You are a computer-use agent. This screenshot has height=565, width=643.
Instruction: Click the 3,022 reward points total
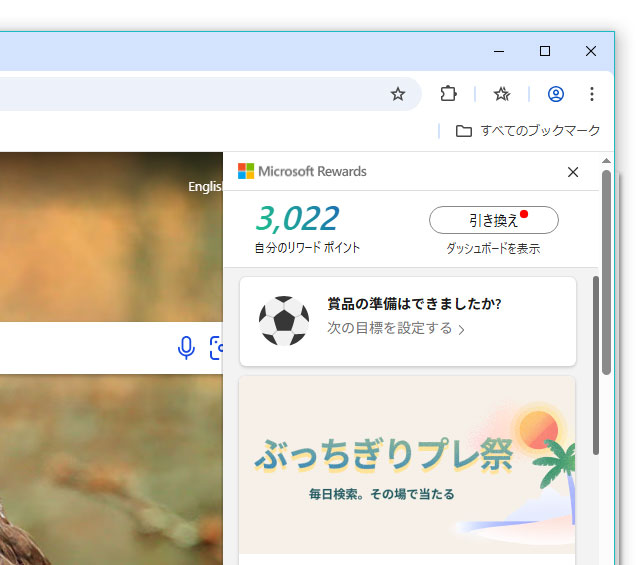click(x=297, y=218)
